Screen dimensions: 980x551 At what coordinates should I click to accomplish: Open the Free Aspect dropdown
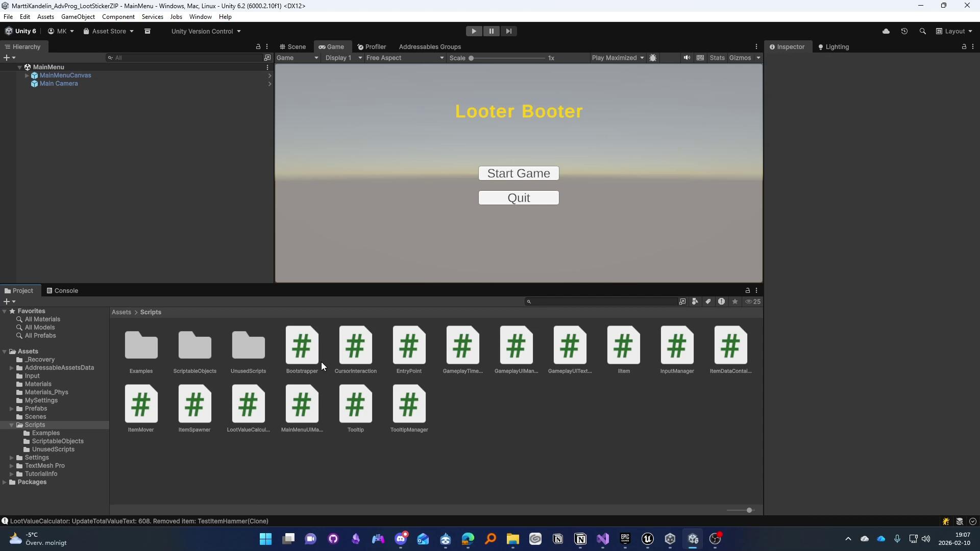click(404, 58)
